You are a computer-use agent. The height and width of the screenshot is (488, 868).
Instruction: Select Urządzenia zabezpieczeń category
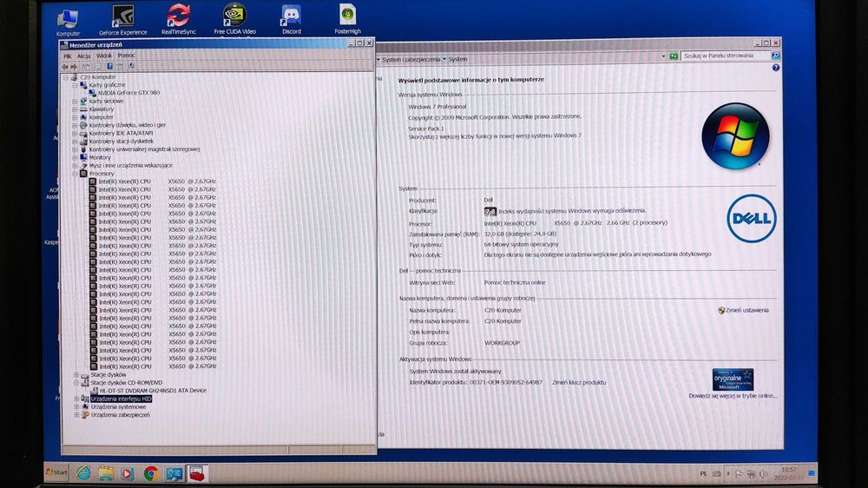[x=120, y=415]
